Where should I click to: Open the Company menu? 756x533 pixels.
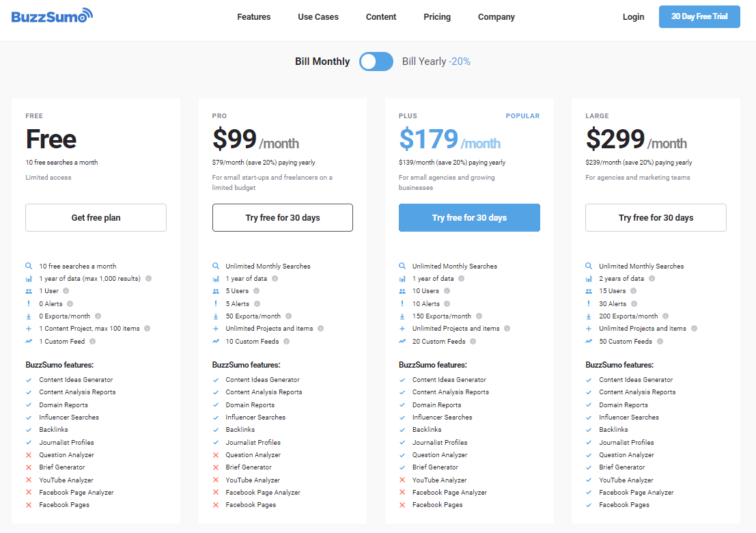(x=496, y=17)
